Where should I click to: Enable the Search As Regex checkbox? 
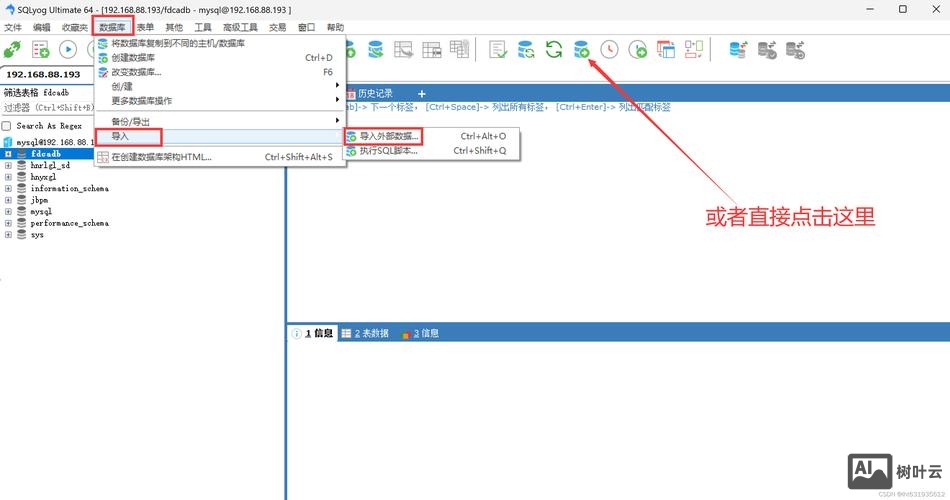point(7,126)
